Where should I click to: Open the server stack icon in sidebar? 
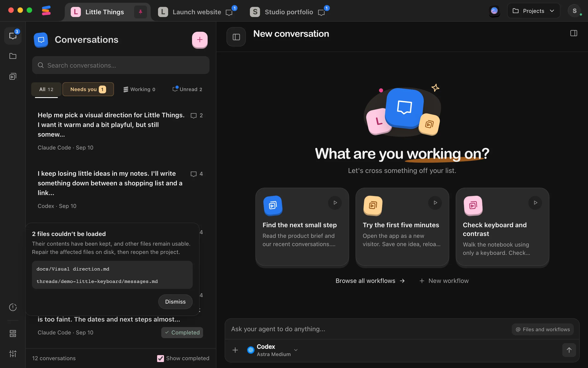click(13, 333)
